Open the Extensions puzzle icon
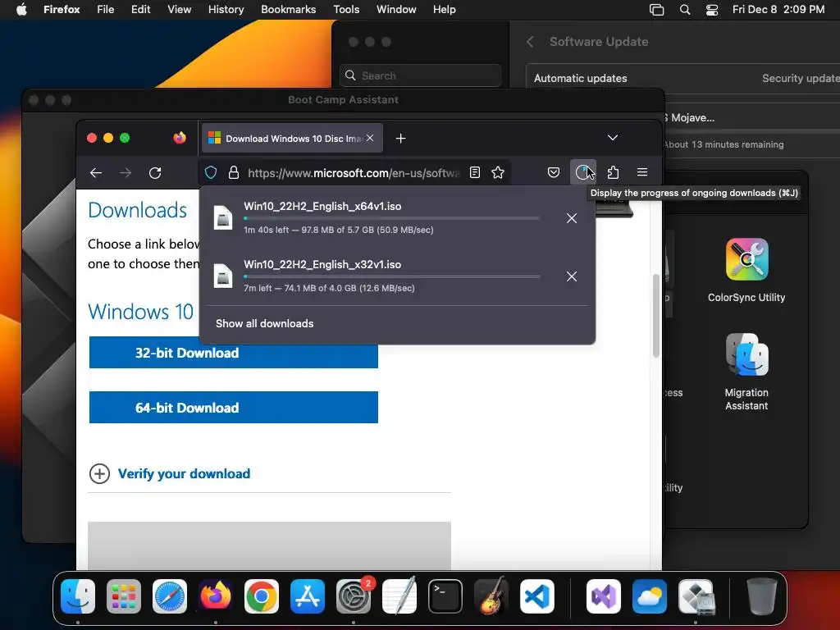Viewport: 840px width, 630px height. pyautogui.click(x=613, y=172)
